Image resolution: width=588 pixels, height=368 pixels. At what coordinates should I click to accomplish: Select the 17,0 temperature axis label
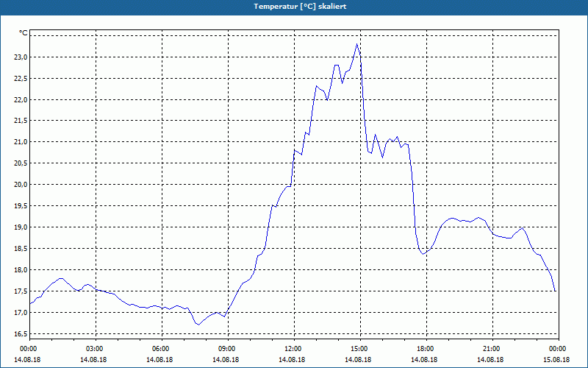point(21,312)
